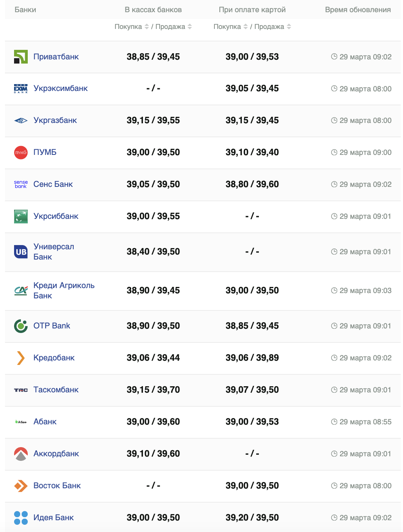Open the Восток Банк link
Screen dimensions: 403x532
point(57,486)
